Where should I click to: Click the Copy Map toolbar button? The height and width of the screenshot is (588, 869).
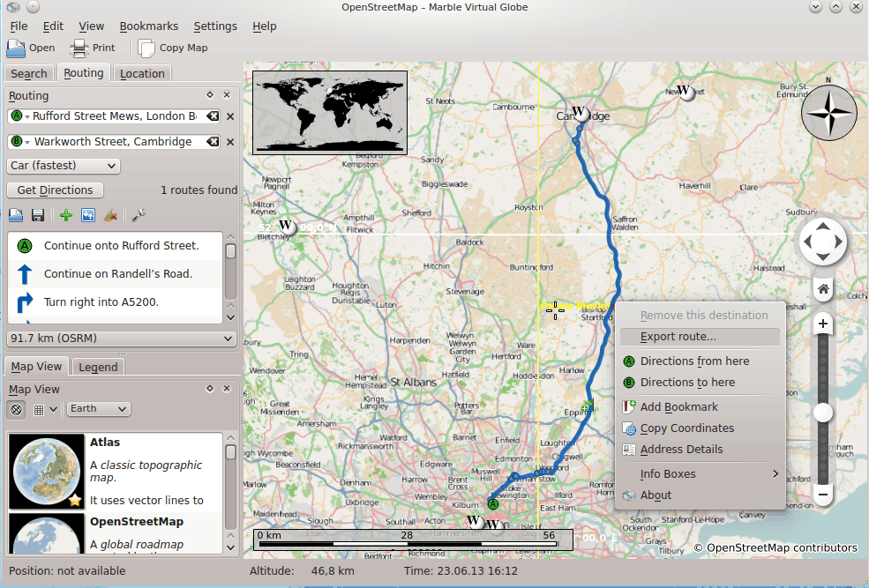click(x=173, y=48)
